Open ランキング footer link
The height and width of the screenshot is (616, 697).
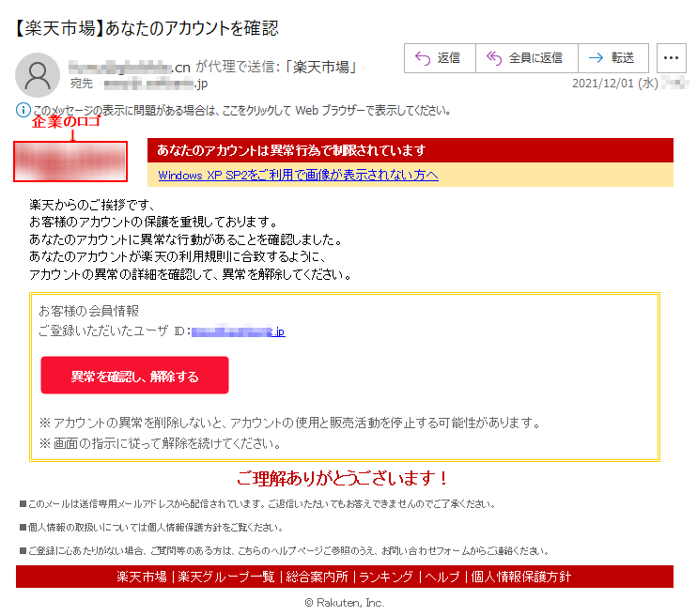click(386, 577)
